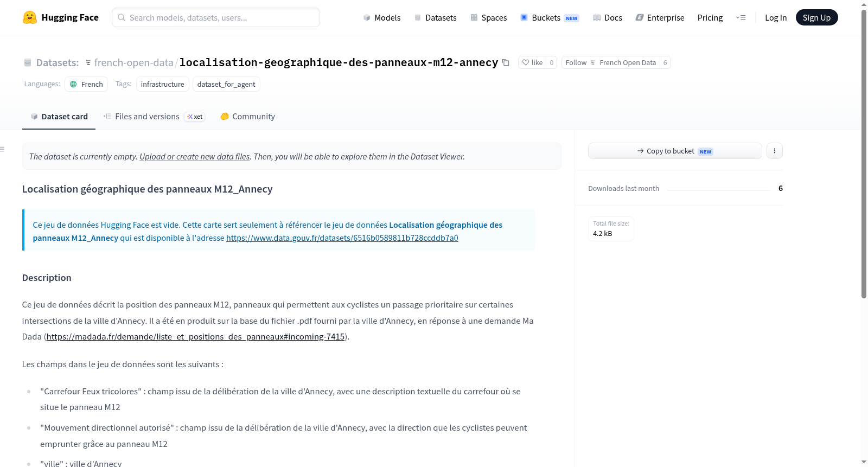This screenshot has height=467, width=868.
Task: Open the madada.fr demande link
Action: (x=195, y=336)
